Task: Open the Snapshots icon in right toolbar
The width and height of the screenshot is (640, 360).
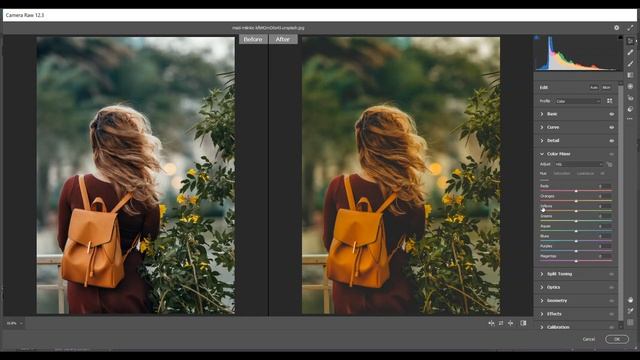Action: pyautogui.click(x=630, y=109)
